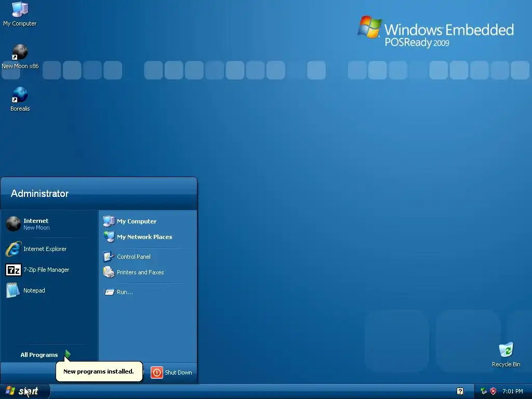Click the red Shut Down button
The image size is (532, 399).
click(157, 373)
